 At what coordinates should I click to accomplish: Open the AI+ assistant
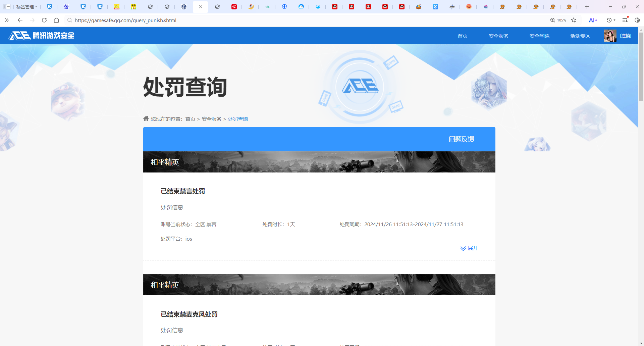coord(592,20)
